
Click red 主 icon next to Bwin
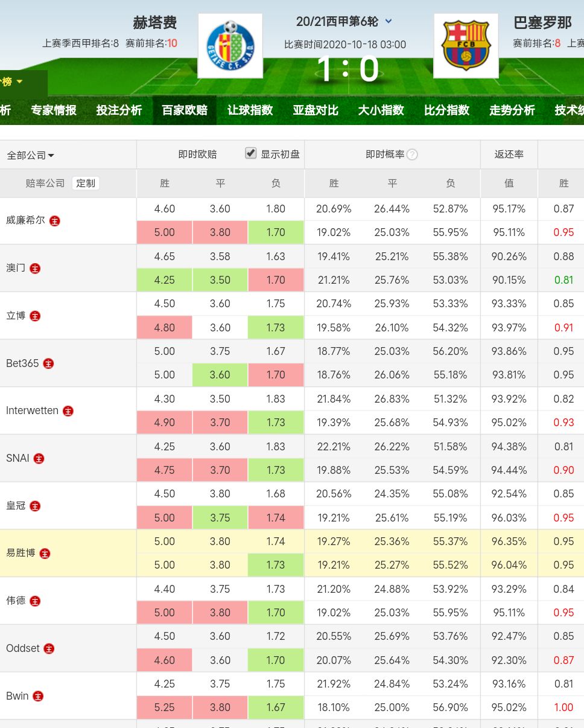pos(38,697)
